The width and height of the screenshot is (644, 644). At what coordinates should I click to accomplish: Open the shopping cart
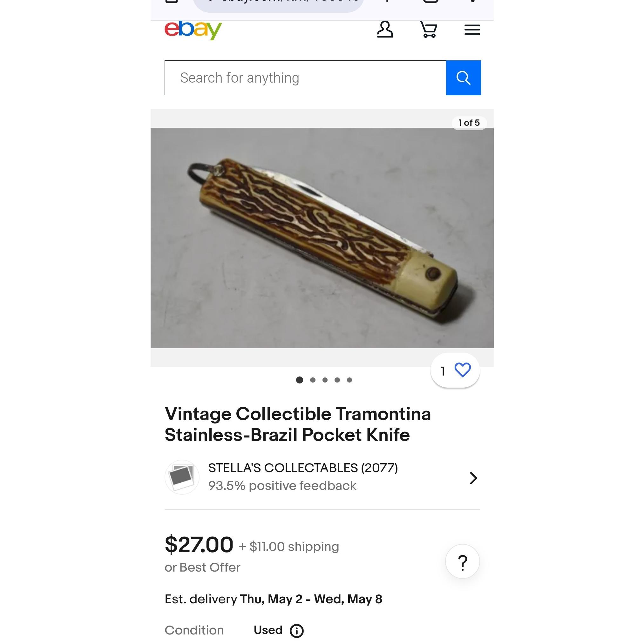[428, 30]
